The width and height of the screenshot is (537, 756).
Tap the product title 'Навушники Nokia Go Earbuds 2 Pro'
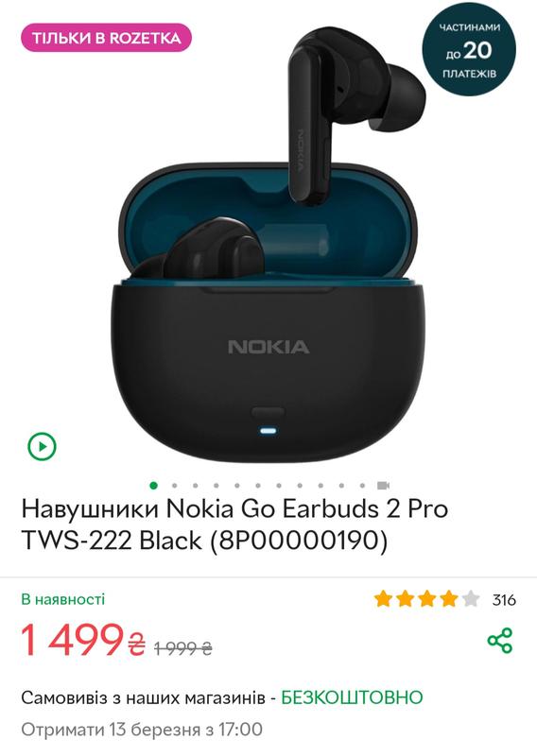[x=234, y=509]
